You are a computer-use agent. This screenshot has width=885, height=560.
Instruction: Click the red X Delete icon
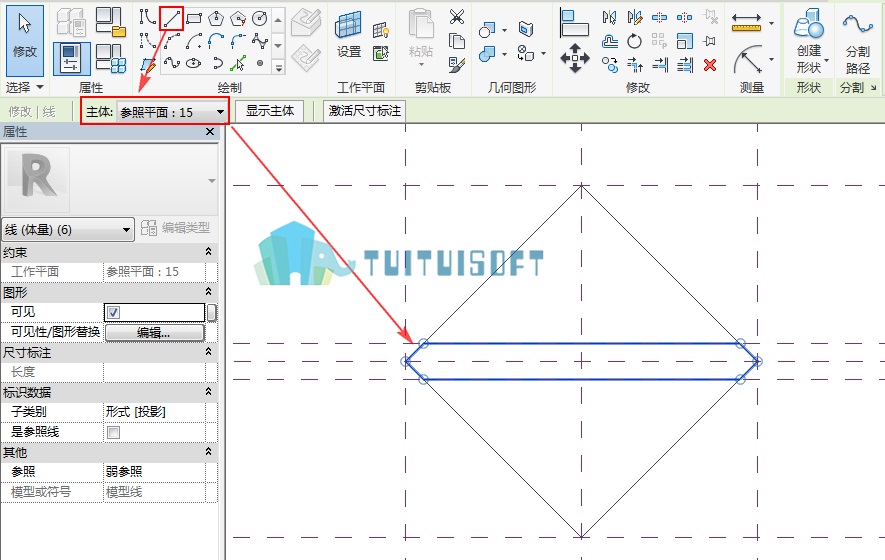tap(710, 65)
